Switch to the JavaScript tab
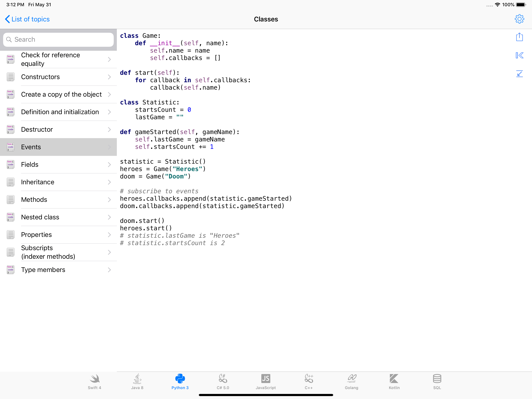The height and width of the screenshot is (399, 532). click(266, 381)
